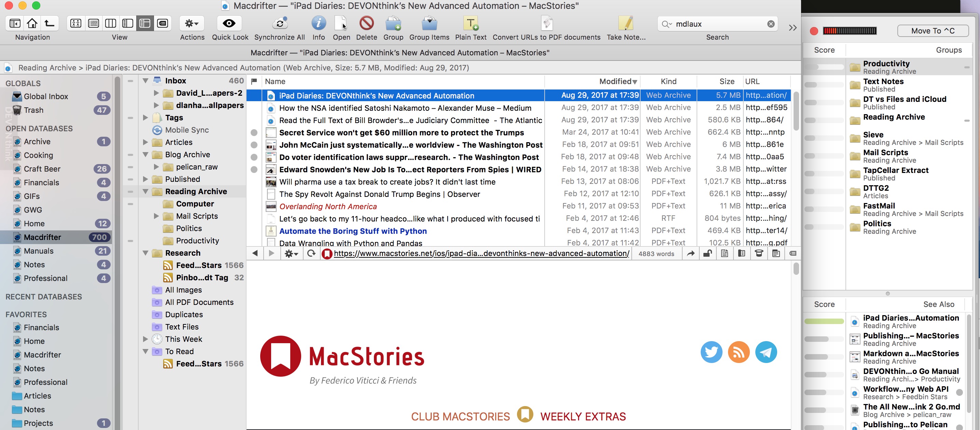Toggle unread dot on voter identification article
The width and height of the screenshot is (980, 430).
254,157
